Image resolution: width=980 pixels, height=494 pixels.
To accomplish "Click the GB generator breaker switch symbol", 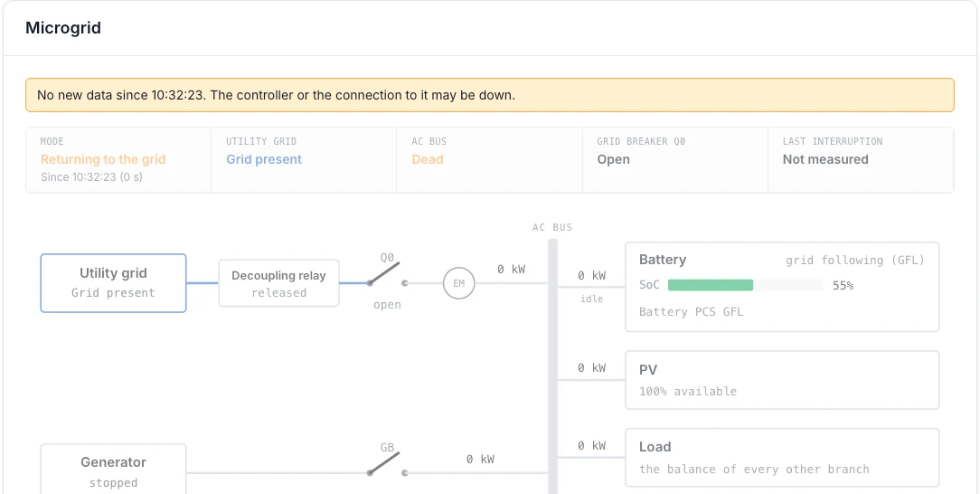I will (x=387, y=465).
